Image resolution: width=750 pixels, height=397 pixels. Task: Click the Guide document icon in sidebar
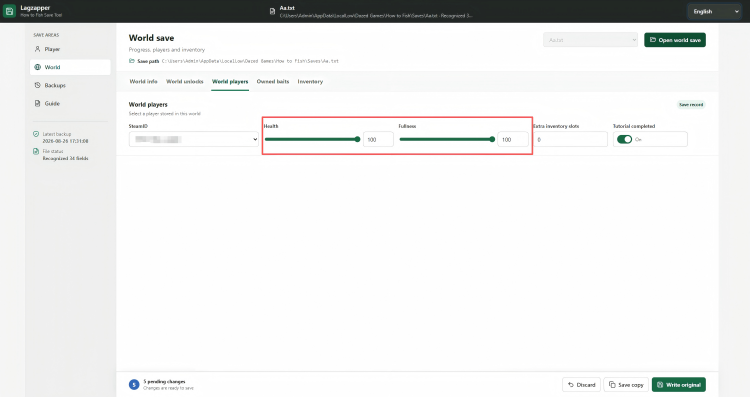pos(37,103)
